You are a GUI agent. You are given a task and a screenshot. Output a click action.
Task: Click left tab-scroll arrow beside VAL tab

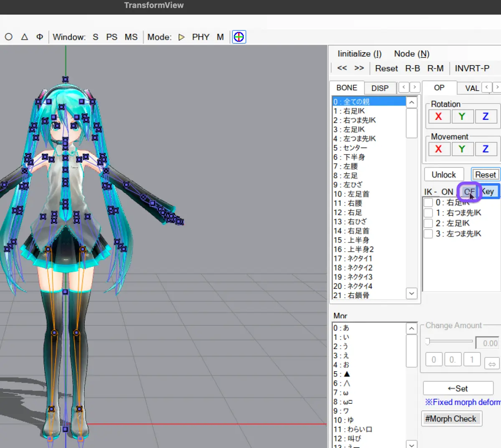487,87
